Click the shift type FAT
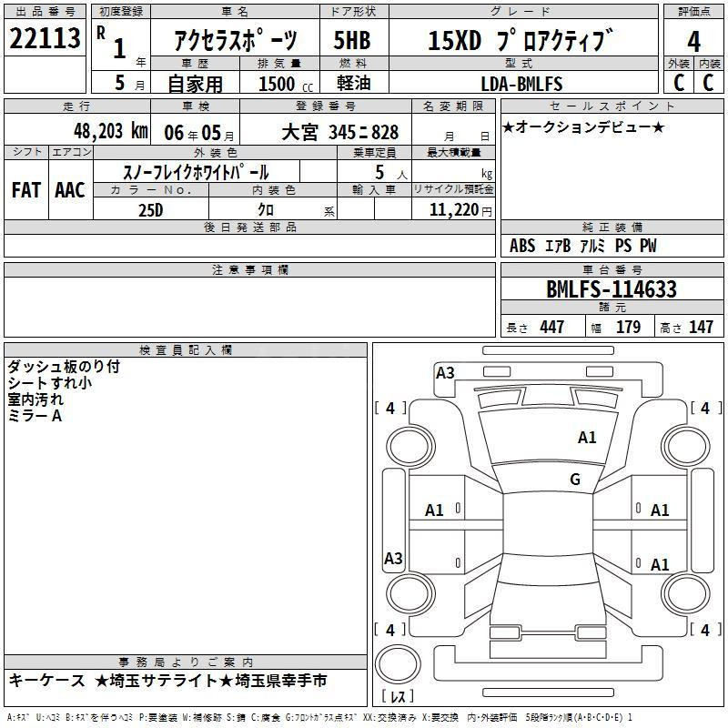 (x=26, y=190)
